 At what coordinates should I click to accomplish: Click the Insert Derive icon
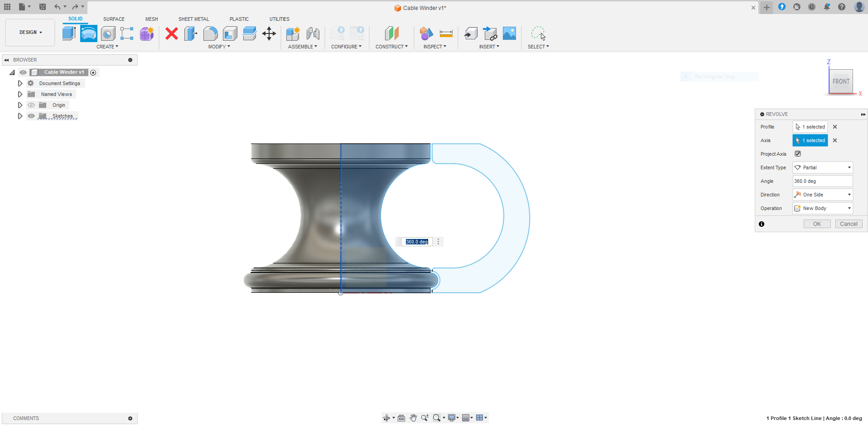pyautogui.click(x=471, y=33)
